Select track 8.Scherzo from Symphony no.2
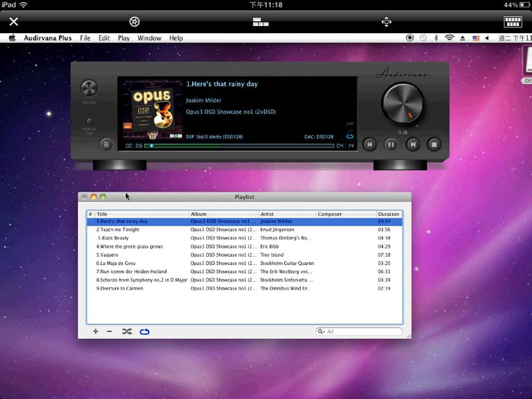 pos(244,280)
